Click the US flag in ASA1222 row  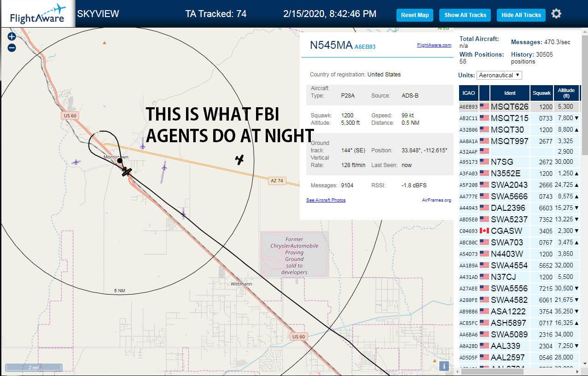(x=484, y=311)
